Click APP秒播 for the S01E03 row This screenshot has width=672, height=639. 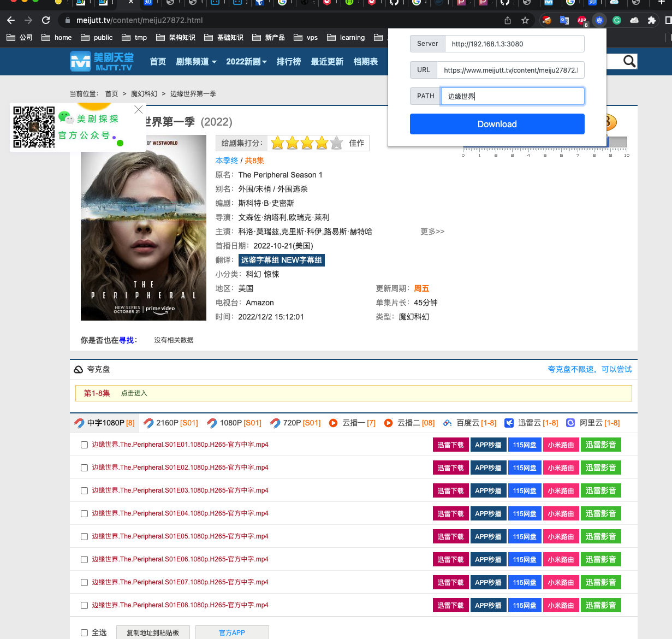point(488,491)
